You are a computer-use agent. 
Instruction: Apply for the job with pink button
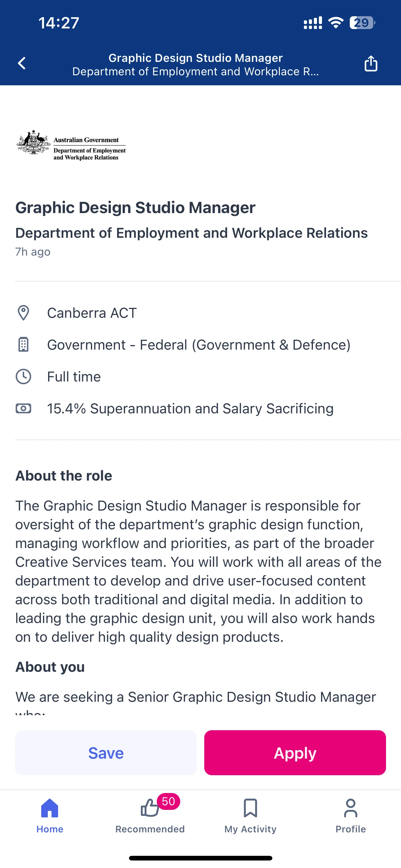(x=295, y=753)
